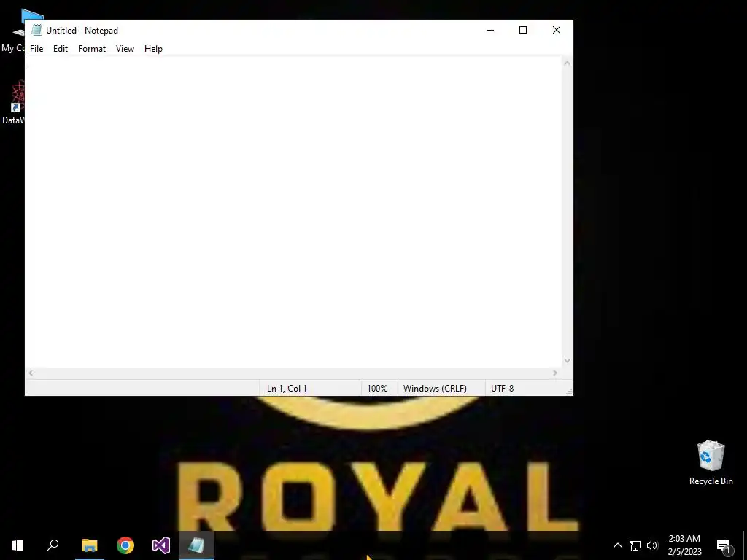
Task: Select the DataW desktop shortcut icon
Action: click(13, 103)
